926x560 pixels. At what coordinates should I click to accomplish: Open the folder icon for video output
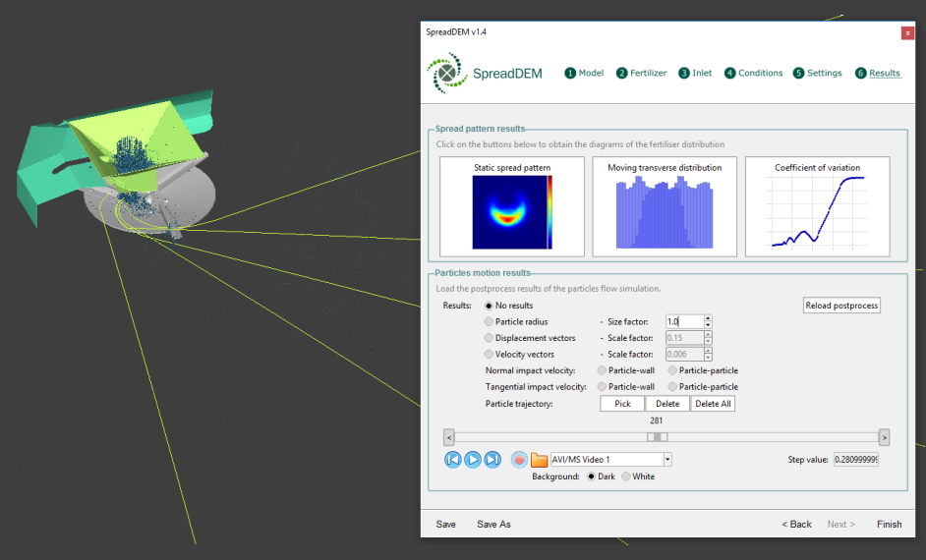[539, 459]
